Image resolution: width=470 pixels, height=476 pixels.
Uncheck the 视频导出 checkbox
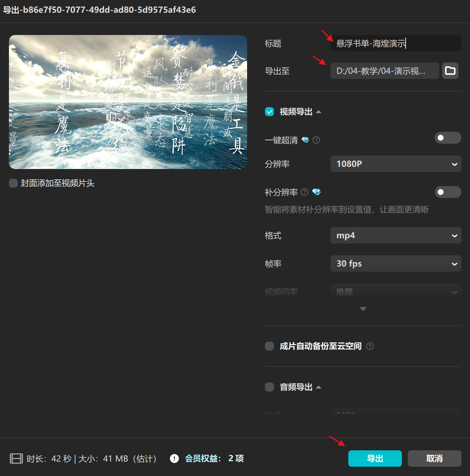point(269,112)
